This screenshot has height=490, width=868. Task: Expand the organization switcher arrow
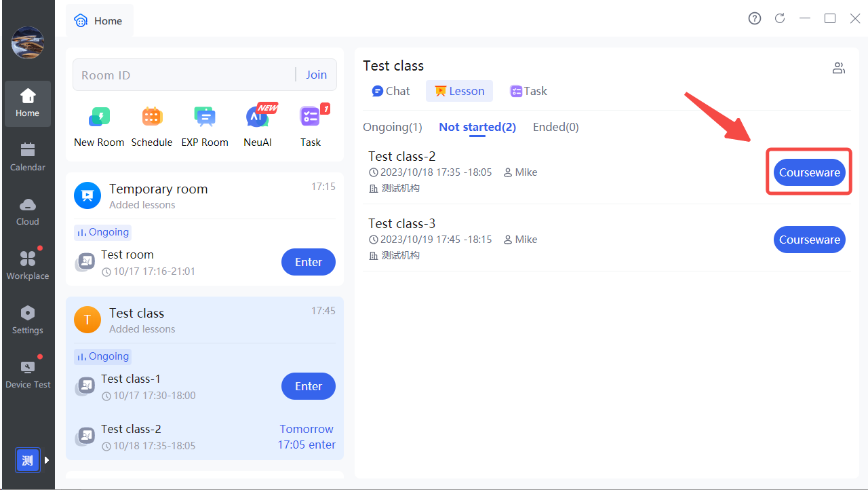[47, 460]
